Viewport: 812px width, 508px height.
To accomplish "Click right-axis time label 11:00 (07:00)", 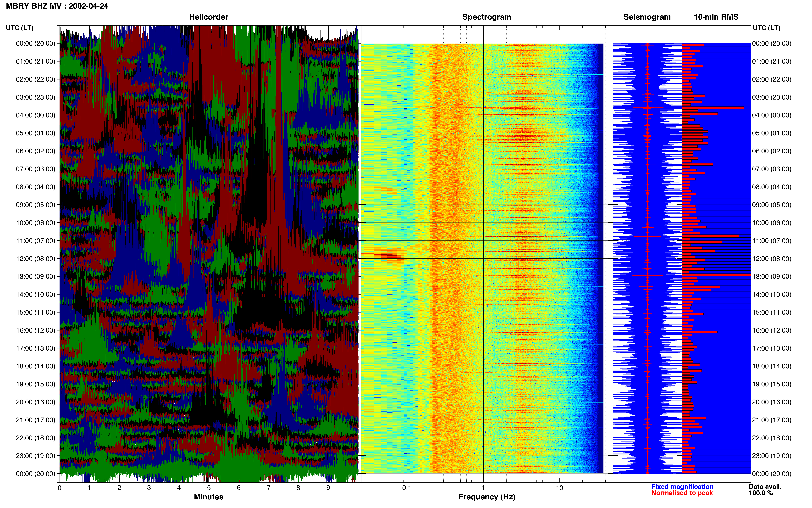I will coord(772,240).
